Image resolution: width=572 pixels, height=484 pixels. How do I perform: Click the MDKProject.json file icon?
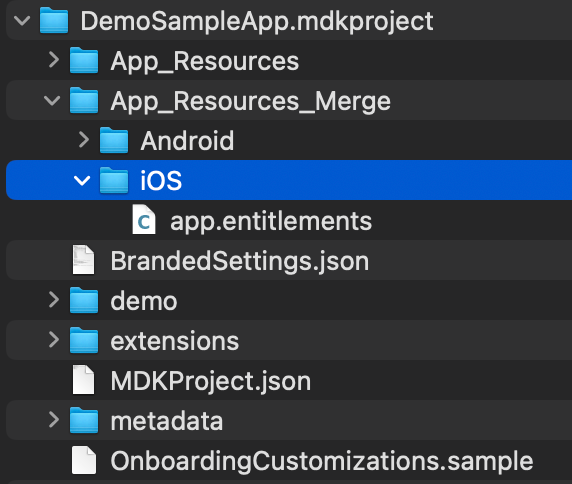[x=84, y=380]
